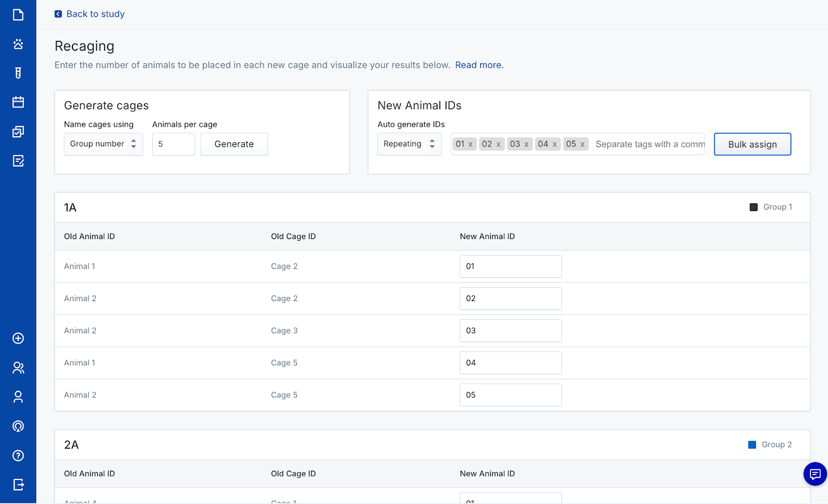The image size is (828, 504).
Task: Open the team users sidebar icon
Action: 18,368
